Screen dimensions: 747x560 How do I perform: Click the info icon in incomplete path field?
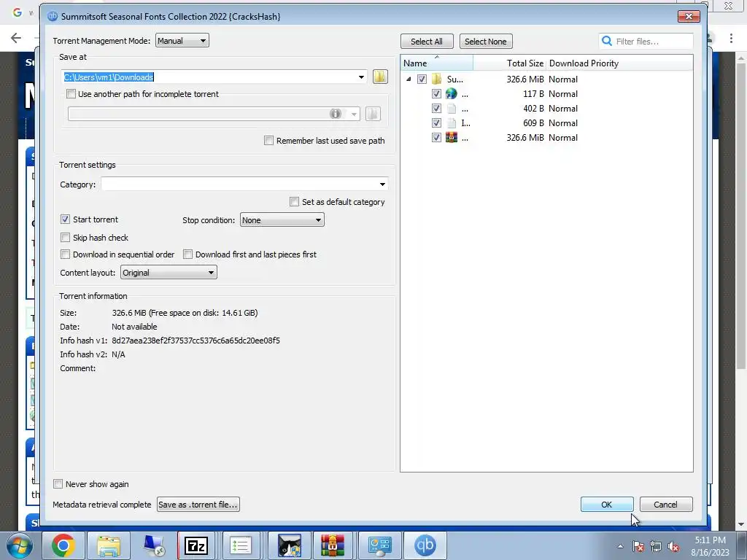(336, 114)
